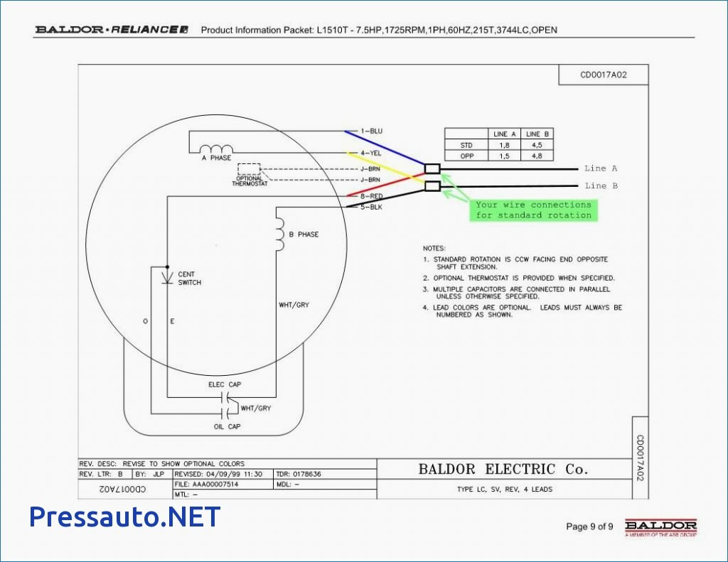Viewport: 728px width, 562px height.
Task: Click the Line A label
Action: pyautogui.click(x=601, y=168)
